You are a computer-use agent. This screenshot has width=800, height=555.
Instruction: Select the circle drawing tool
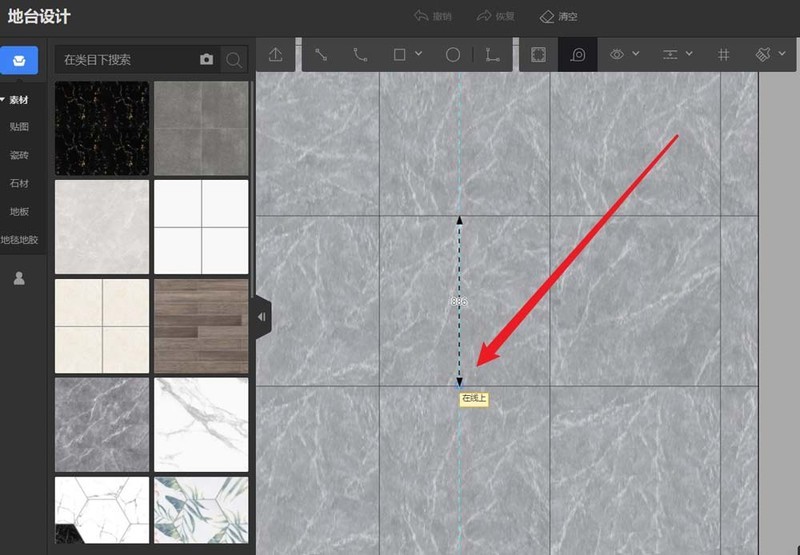(x=453, y=55)
